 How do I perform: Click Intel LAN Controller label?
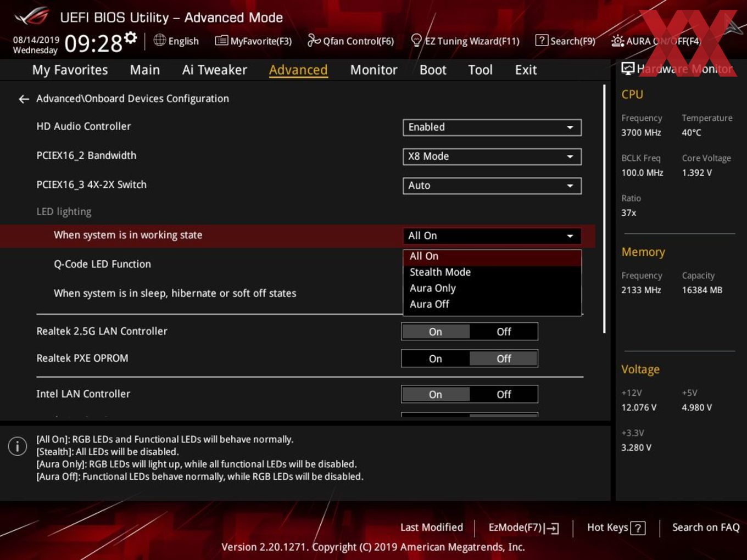[83, 394]
